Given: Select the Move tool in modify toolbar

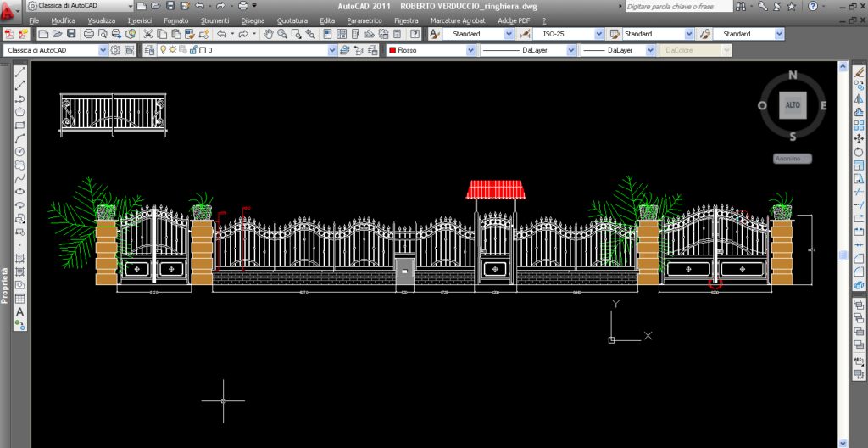Looking at the screenshot, I should 859,138.
